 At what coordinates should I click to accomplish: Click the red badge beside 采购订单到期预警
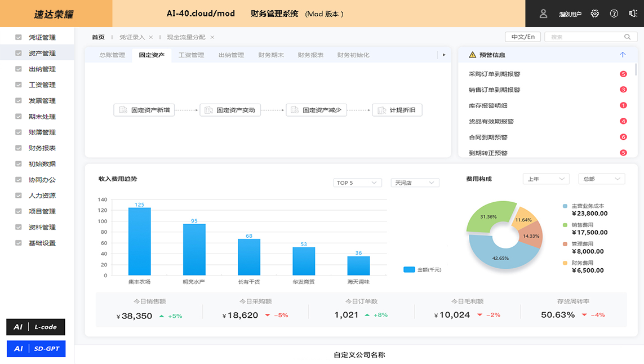(x=623, y=74)
